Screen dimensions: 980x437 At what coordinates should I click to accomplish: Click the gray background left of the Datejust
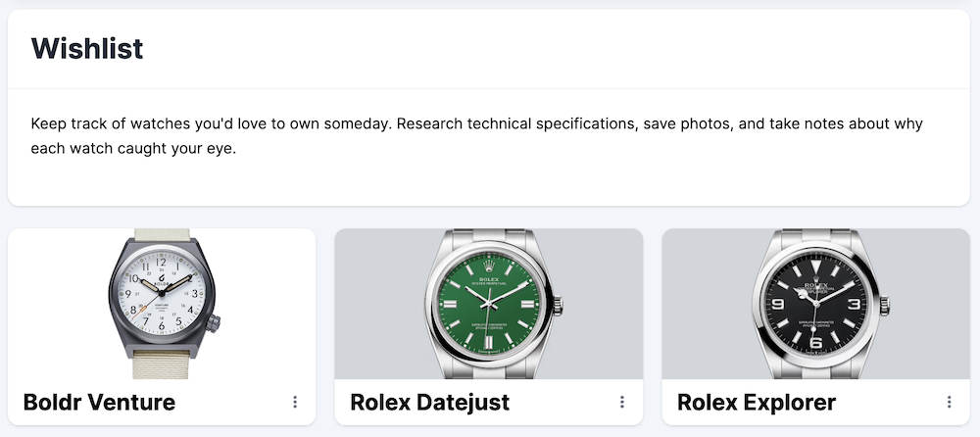tap(377, 304)
